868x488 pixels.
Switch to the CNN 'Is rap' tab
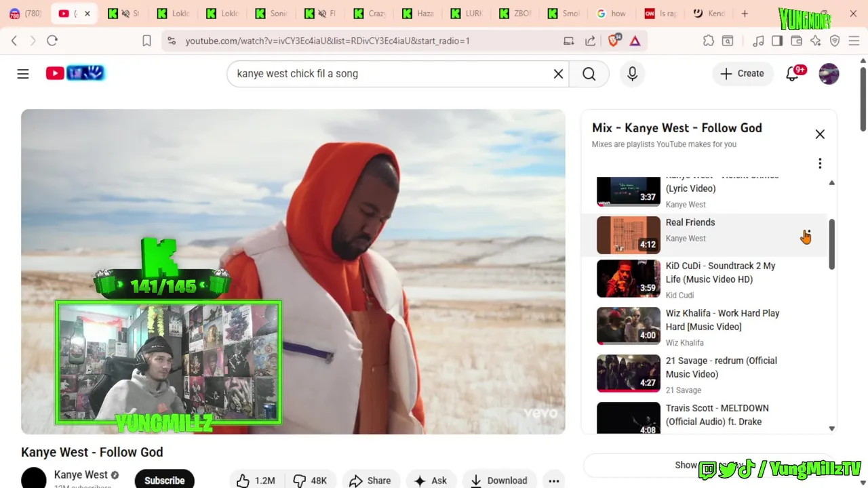660,14
